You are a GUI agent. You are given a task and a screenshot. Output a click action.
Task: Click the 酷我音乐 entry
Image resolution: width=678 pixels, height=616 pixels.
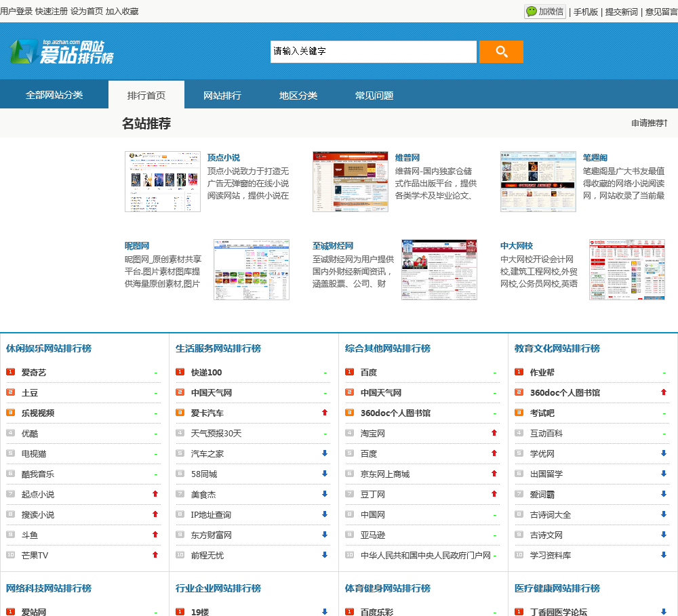[38, 474]
